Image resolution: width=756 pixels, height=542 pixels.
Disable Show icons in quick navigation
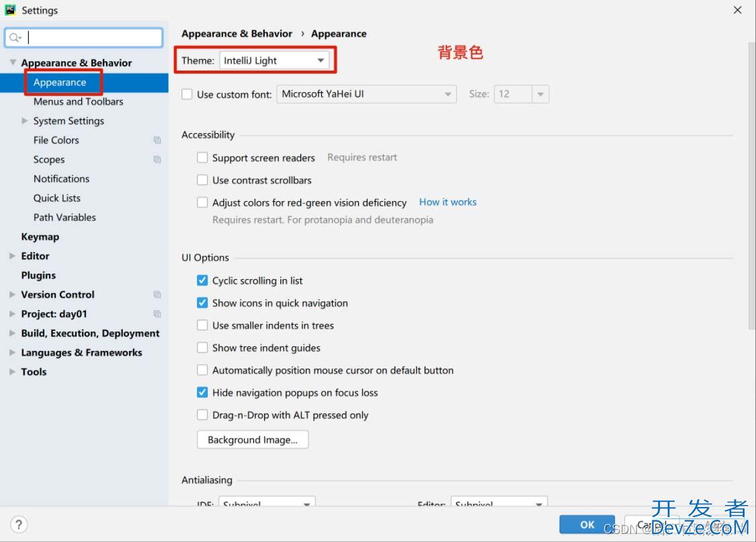click(202, 303)
